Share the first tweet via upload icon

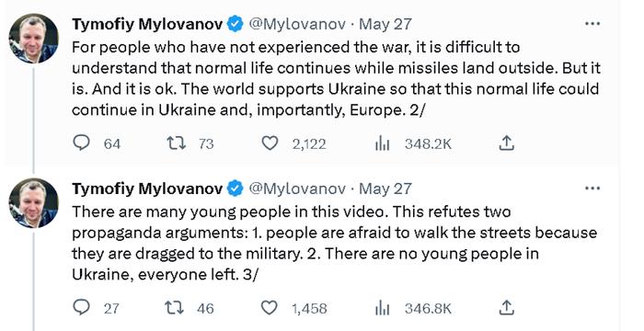coord(506,143)
